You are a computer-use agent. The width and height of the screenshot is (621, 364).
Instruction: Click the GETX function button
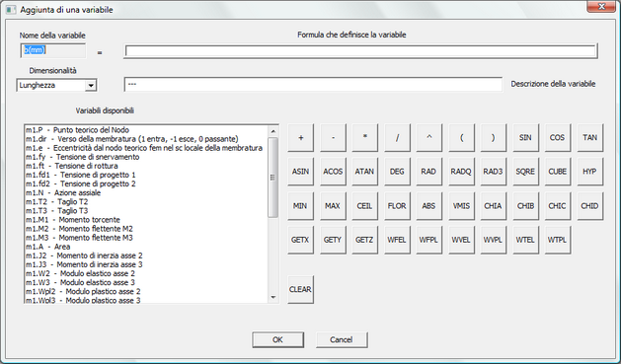(x=300, y=240)
